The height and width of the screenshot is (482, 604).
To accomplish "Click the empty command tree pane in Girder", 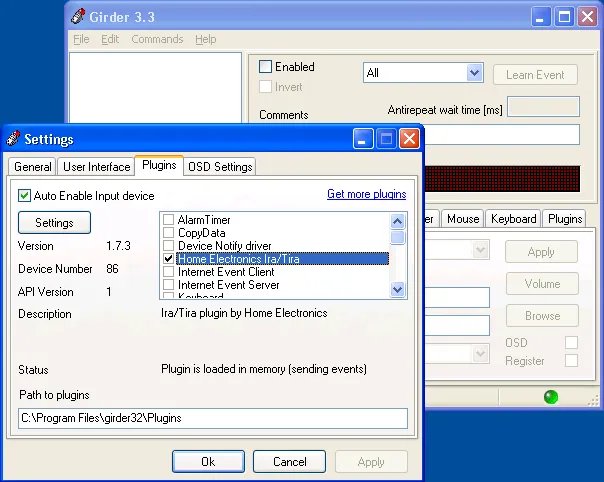I will pyautogui.click(x=155, y=88).
